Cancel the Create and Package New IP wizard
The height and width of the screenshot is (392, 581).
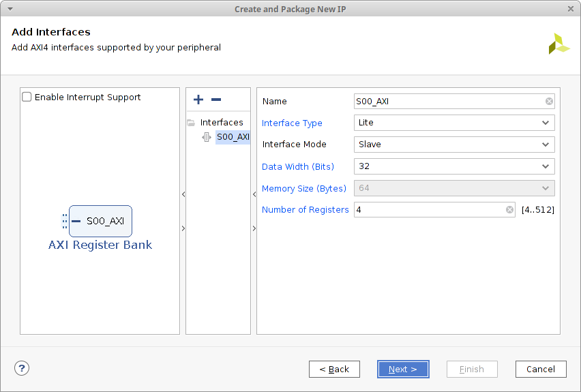click(540, 369)
